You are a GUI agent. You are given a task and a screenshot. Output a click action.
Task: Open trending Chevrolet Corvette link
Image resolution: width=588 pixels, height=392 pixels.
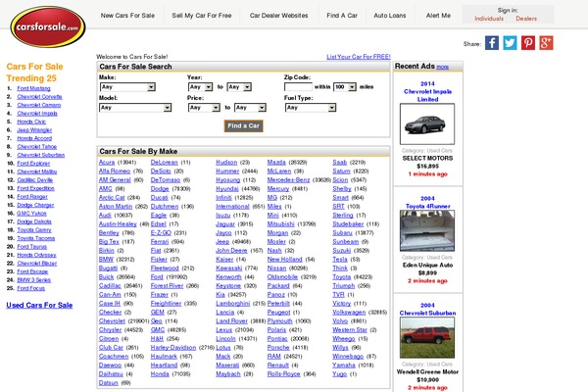pos(39,97)
